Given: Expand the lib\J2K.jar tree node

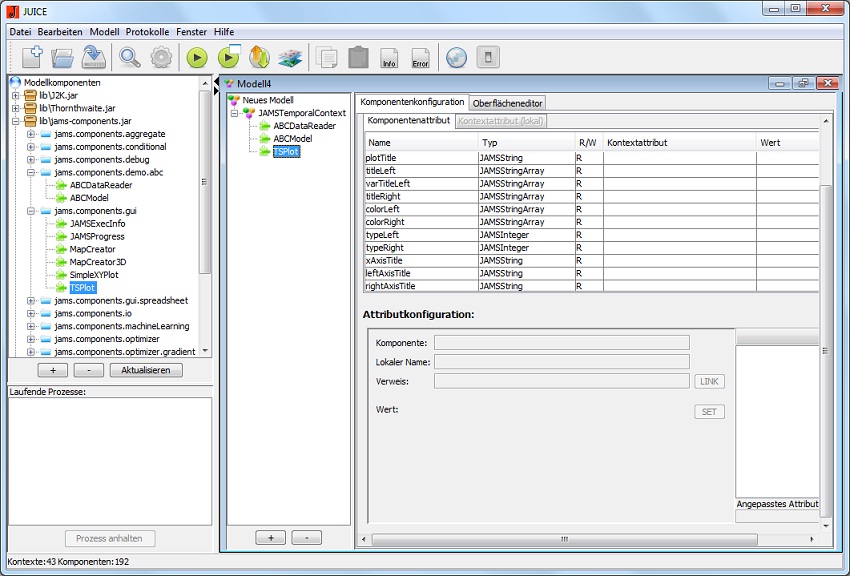Looking at the screenshot, I should (x=16, y=95).
